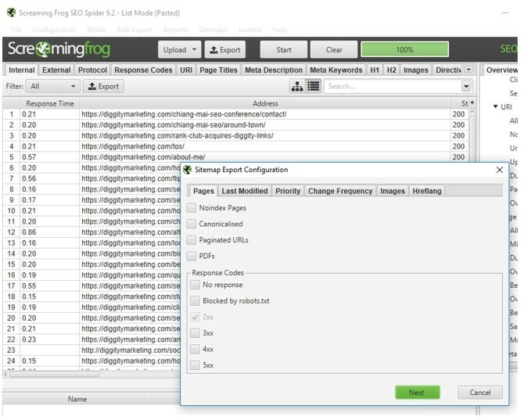Click the Start crawl button
Screen dimensions: 527x420
click(284, 50)
